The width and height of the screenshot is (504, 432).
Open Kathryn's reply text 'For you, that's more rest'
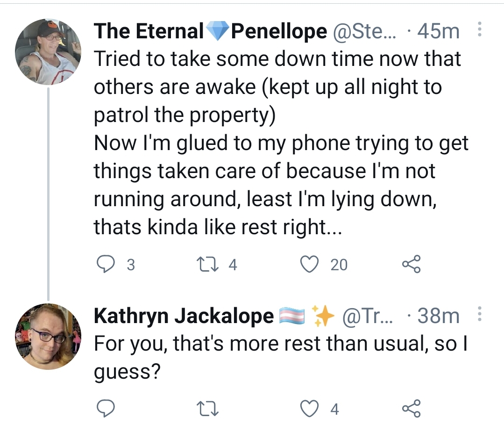(280, 357)
